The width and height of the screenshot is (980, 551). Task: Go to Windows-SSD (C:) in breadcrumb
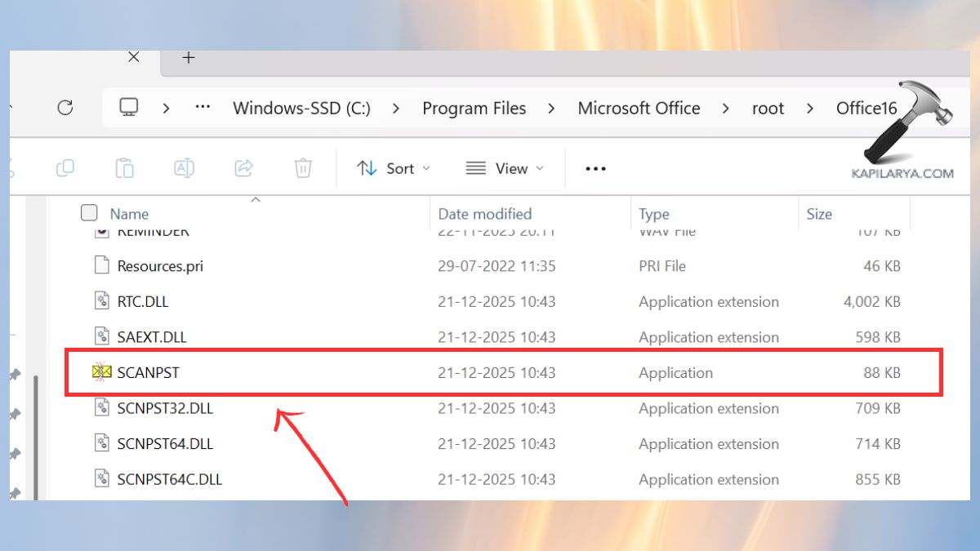(x=301, y=109)
